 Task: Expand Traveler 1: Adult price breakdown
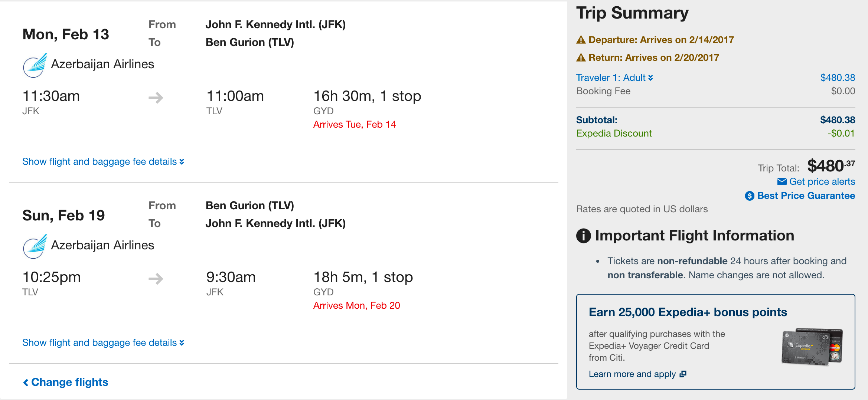tap(614, 78)
